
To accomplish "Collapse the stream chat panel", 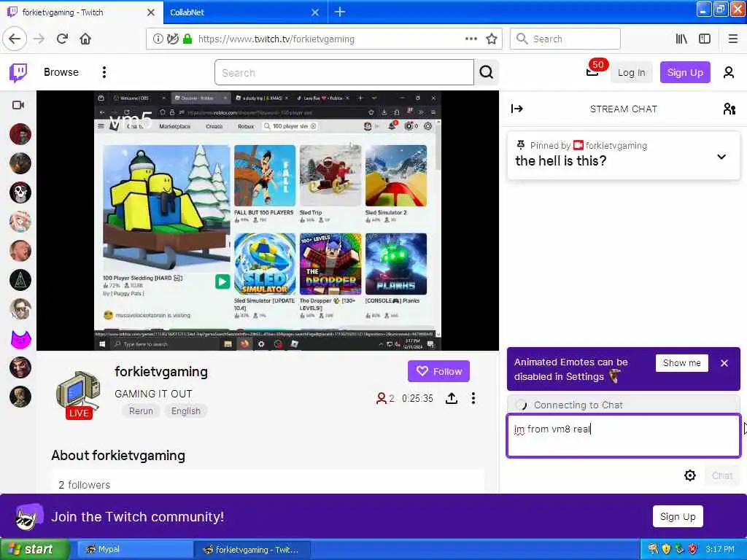I will (x=517, y=109).
